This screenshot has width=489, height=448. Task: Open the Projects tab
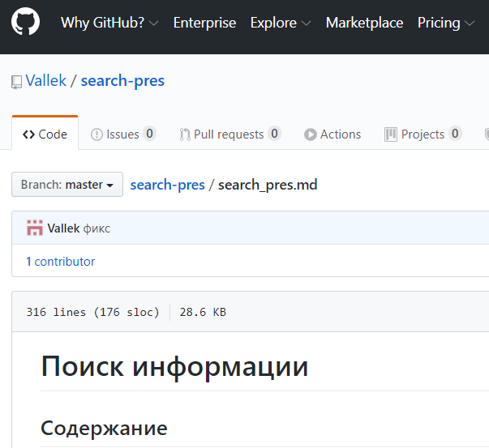pyautogui.click(x=423, y=134)
